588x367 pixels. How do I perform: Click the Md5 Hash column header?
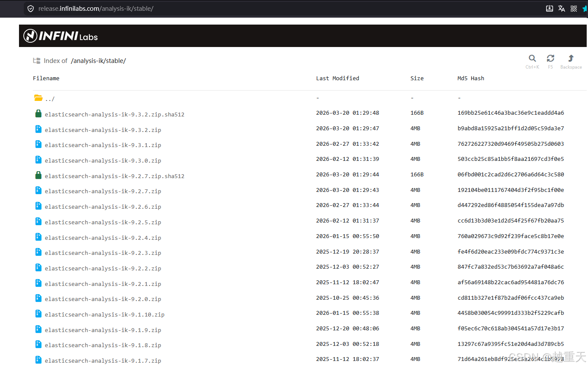[x=471, y=78]
